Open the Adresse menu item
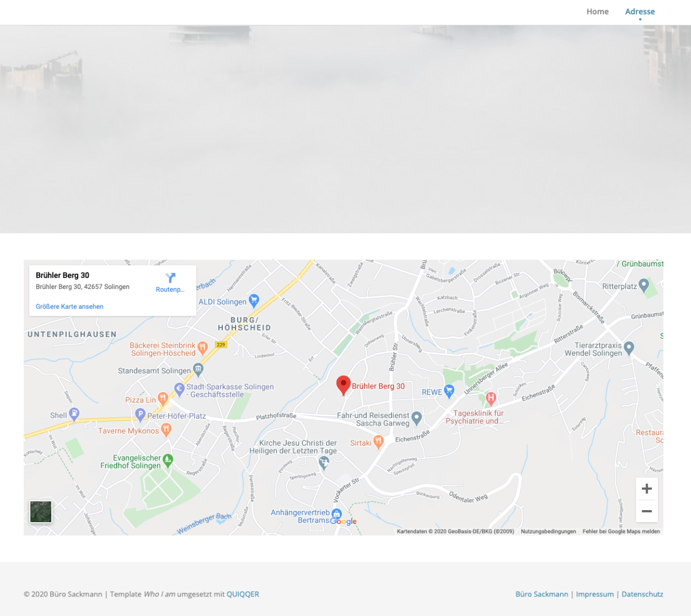Screen dimensions: 691x616 (x=640, y=12)
